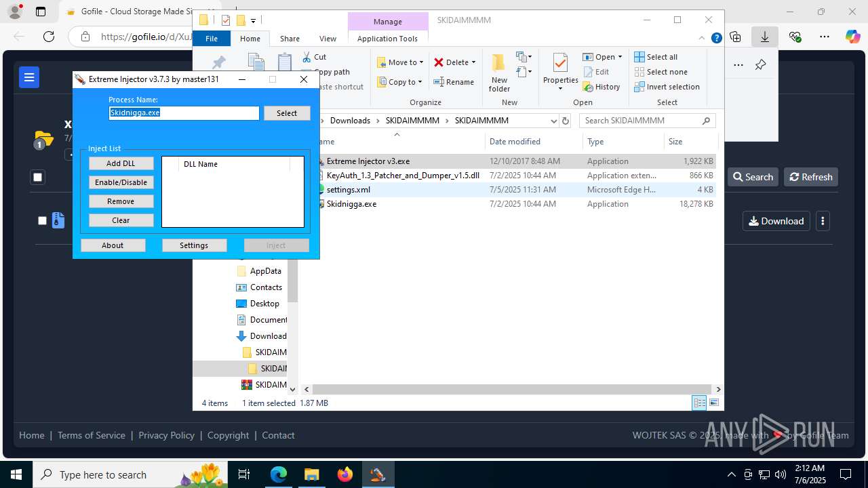Expand the Open dropdown arrow in ribbon
Viewport: 868px width, 488px height.
(x=620, y=57)
